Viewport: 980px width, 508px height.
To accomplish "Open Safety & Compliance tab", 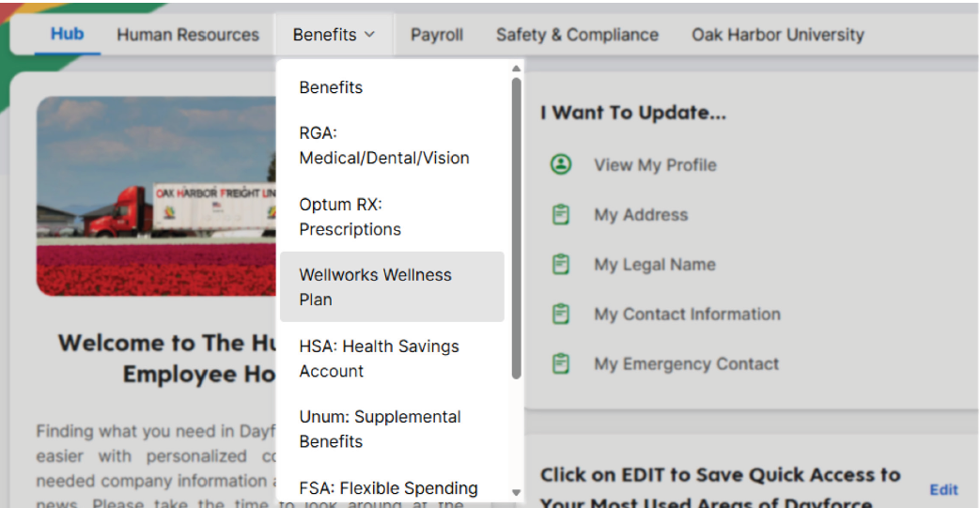I will point(577,35).
